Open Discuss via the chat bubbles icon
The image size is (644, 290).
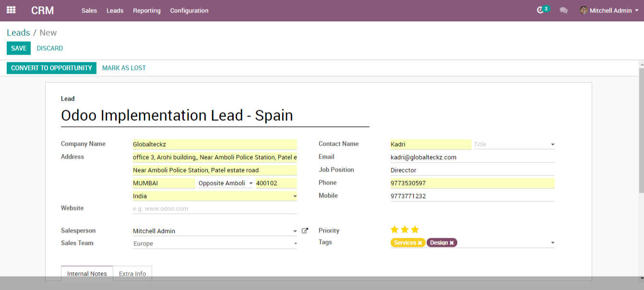tap(563, 10)
